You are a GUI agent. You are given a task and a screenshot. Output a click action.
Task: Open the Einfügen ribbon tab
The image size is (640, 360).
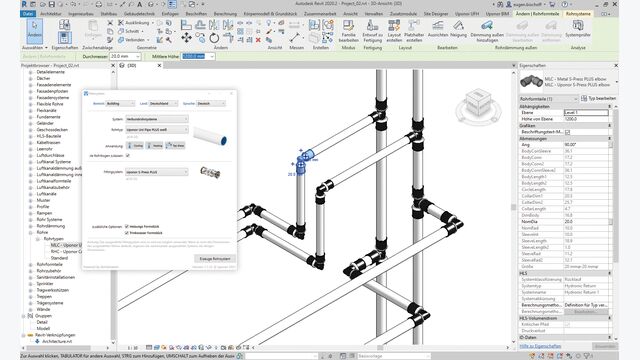(x=170, y=14)
